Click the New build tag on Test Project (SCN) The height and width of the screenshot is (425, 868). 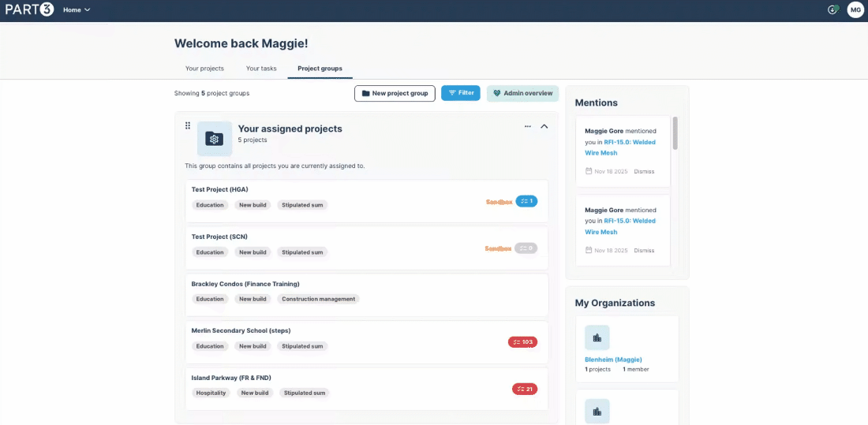[x=253, y=252]
